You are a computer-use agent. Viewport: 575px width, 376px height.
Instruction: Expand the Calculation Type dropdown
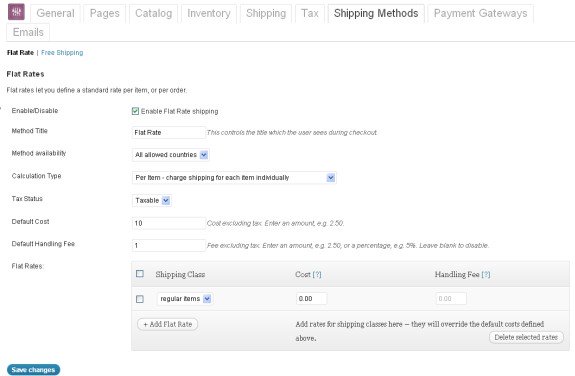[x=234, y=178]
